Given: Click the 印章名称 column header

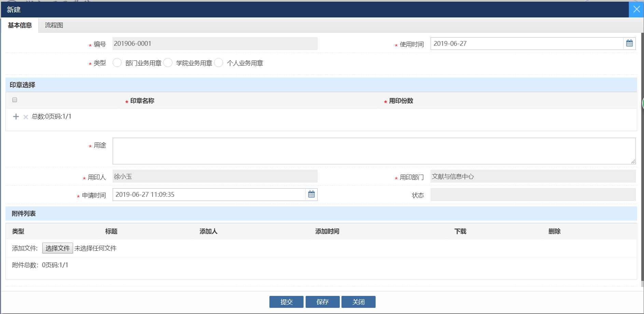Looking at the screenshot, I should (142, 101).
